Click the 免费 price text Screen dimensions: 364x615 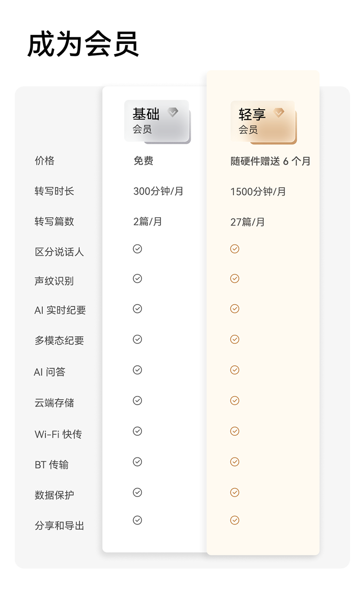click(x=143, y=161)
